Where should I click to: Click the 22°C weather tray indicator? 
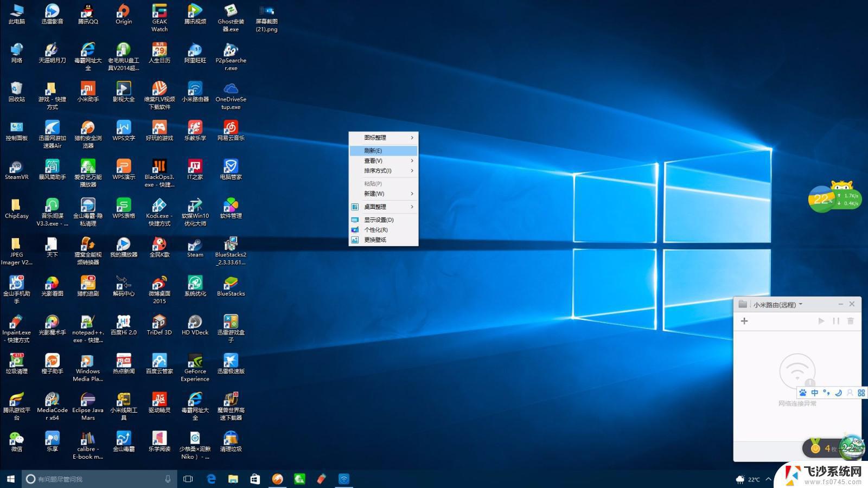click(x=748, y=479)
